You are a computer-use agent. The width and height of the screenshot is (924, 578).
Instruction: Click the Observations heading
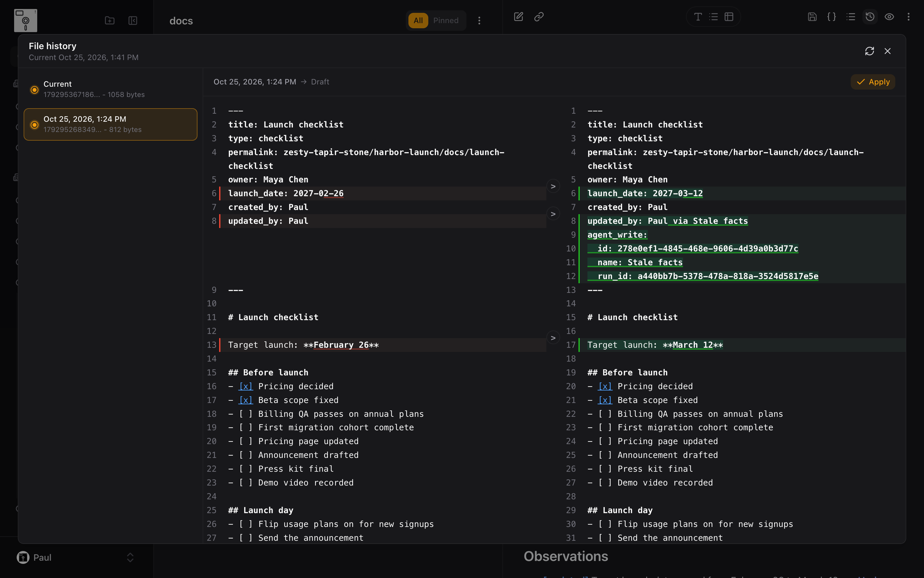[x=566, y=556]
